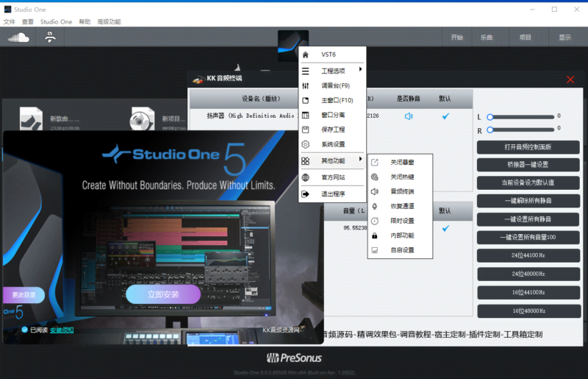
Task: Set format with 16位44100Hz button
Action: [528, 292]
